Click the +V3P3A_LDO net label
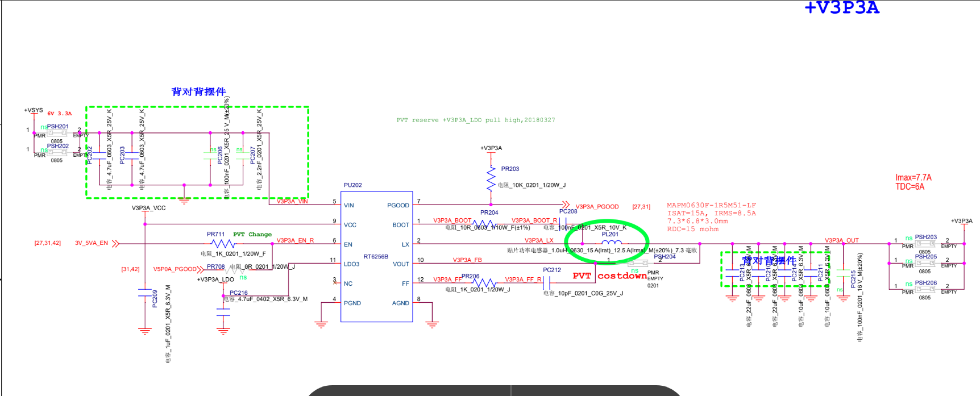 tap(215, 280)
